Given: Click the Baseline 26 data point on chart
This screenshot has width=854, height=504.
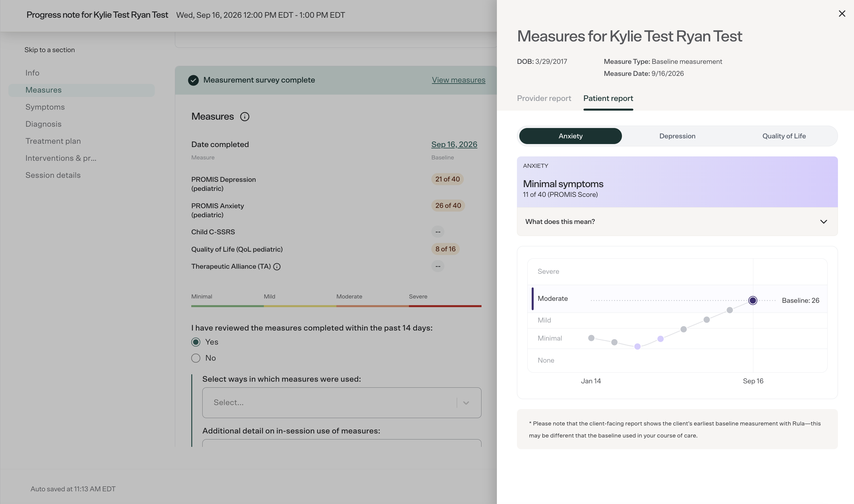Looking at the screenshot, I should click(x=752, y=300).
